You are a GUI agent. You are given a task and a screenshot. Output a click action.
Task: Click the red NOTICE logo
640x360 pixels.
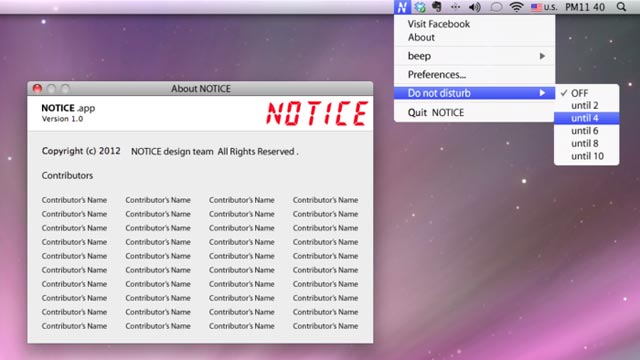pyautogui.click(x=317, y=113)
